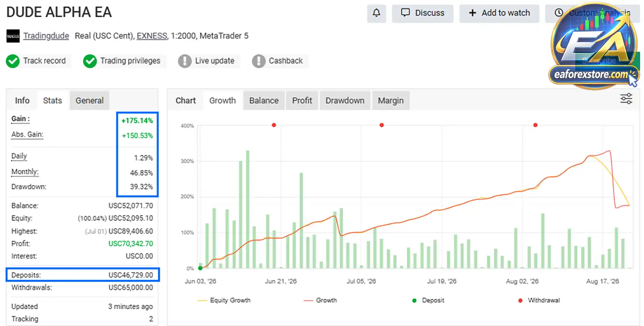Image resolution: width=644 pixels, height=326 pixels.
Task: Click the Discuss button
Action: [423, 13]
